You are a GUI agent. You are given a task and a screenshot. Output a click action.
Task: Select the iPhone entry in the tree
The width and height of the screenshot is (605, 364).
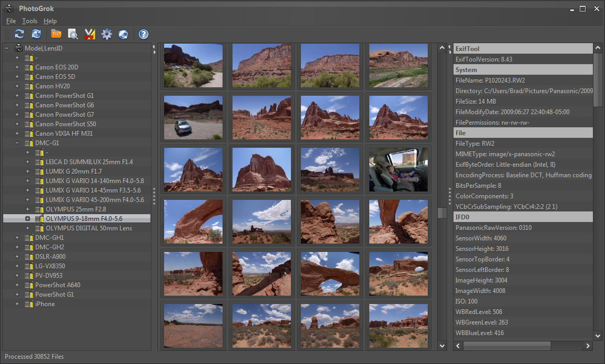point(45,304)
